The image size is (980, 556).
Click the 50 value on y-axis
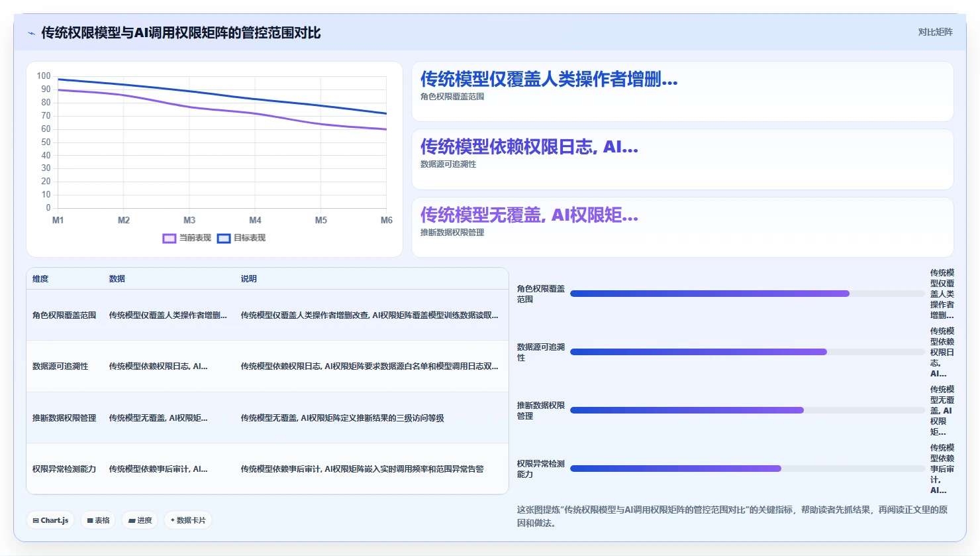point(46,142)
